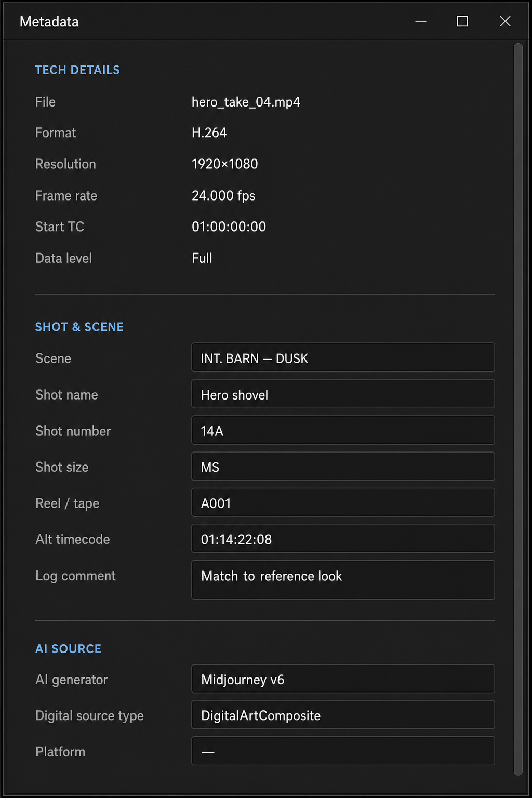Click the Alt timecode label

point(72,539)
